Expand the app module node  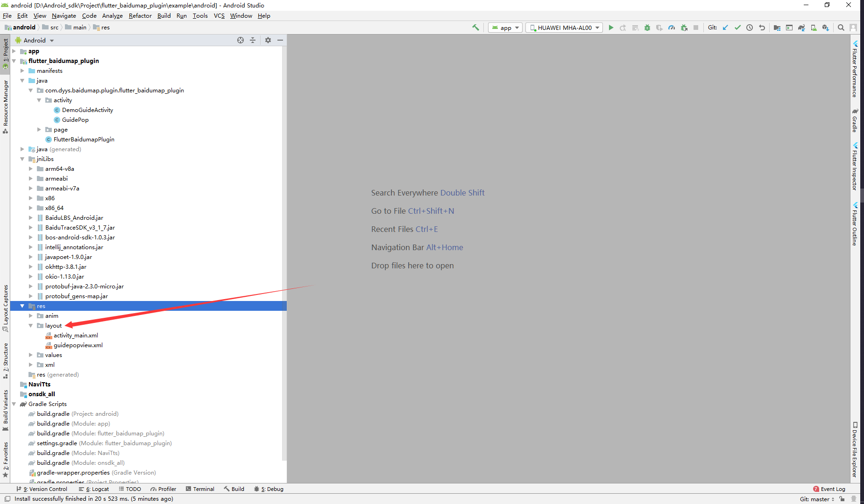(x=14, y=51)
